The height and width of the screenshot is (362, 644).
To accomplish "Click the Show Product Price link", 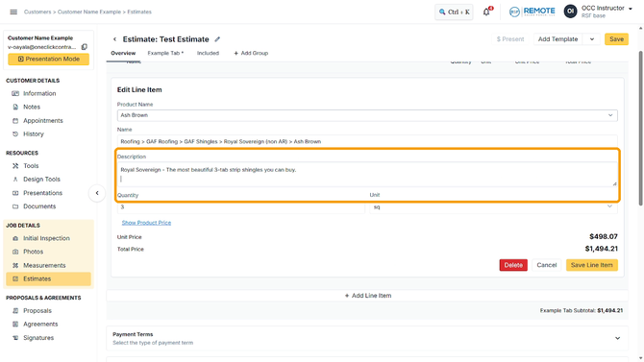I will [146, 223].
